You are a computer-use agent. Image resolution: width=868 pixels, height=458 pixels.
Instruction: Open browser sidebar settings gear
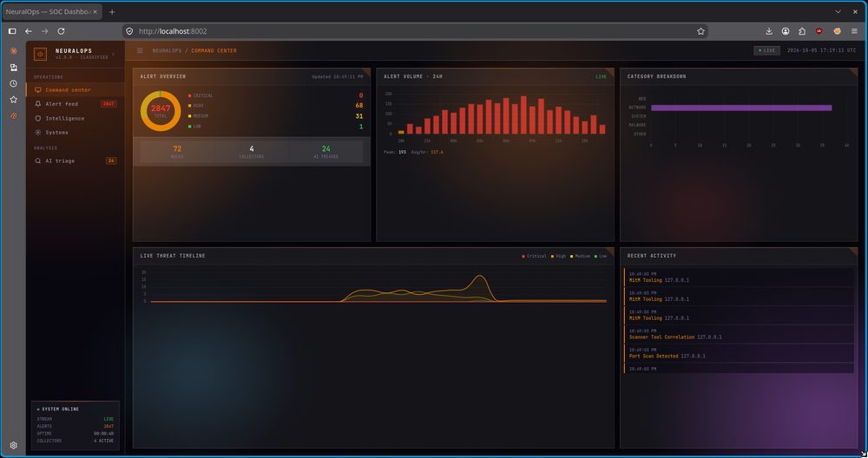[x=13, y=445]
